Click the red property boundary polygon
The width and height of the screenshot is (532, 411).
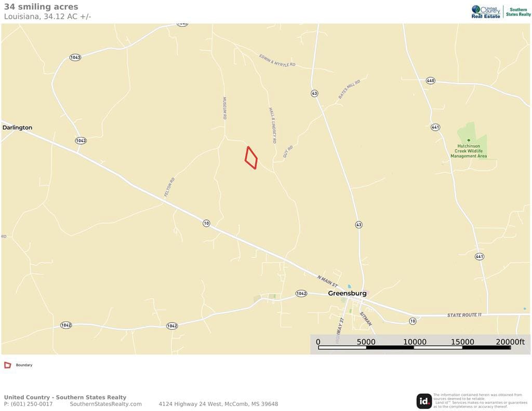(251, 158)
